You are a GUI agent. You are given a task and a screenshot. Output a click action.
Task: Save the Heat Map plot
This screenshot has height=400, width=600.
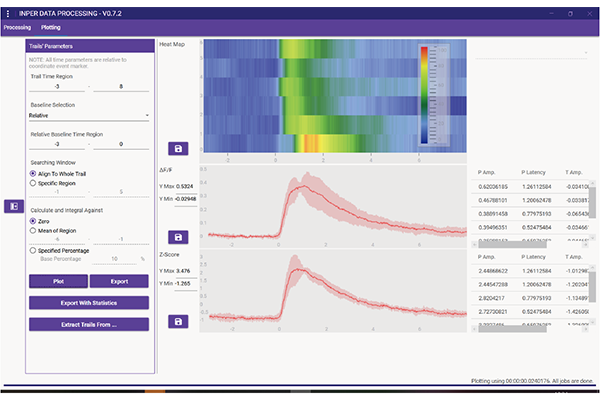(178, 149)
